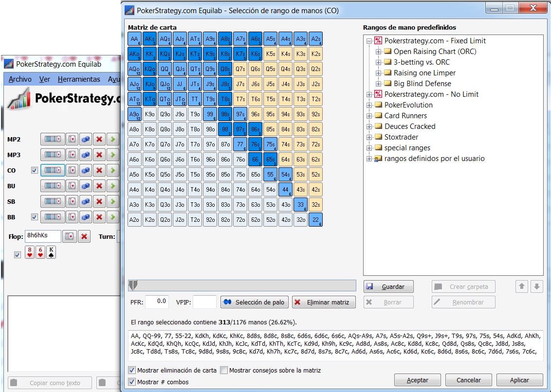This screenshot has height=392, width=551.
Task: Click the Flop text field
Action: [x=43, y=236]
